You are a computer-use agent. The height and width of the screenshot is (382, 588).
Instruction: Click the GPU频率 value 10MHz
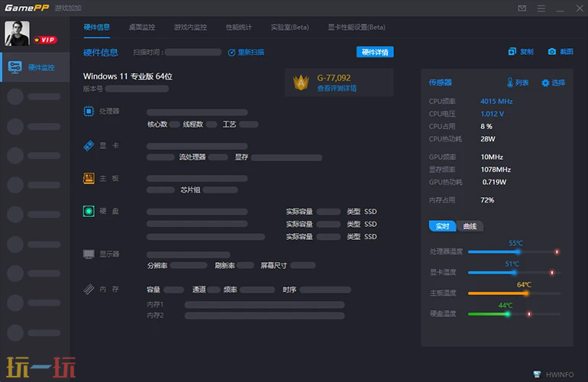(x=492, y=157)
